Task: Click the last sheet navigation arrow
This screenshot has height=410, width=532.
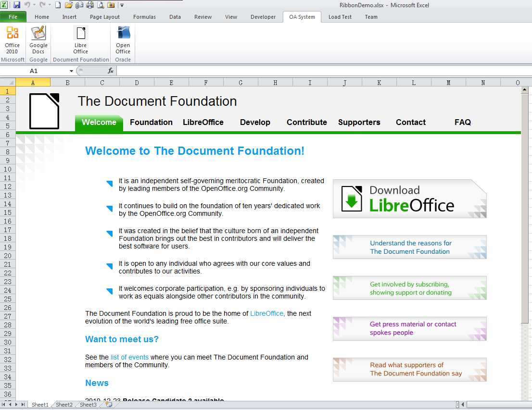Action: coord(23,405)
